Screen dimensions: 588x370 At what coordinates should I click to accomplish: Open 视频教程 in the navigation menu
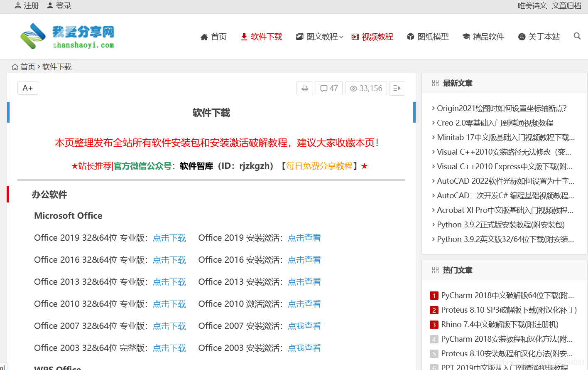tap(372, 37)
